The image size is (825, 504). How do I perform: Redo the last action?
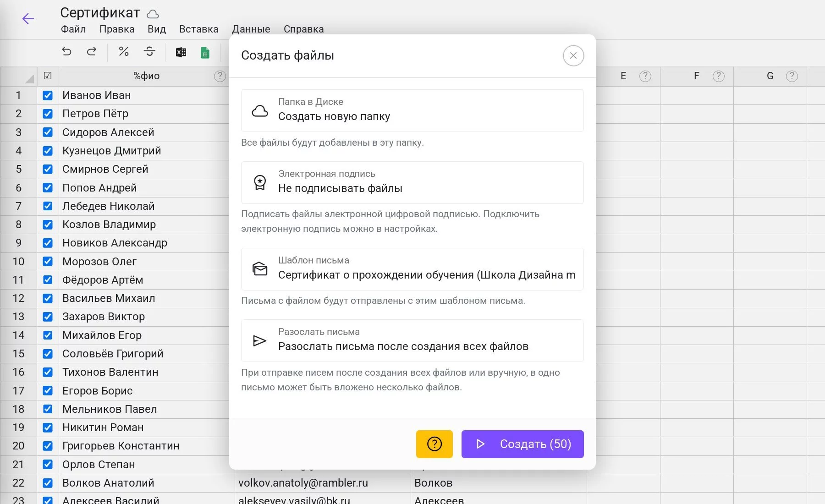tap(92, 51)
